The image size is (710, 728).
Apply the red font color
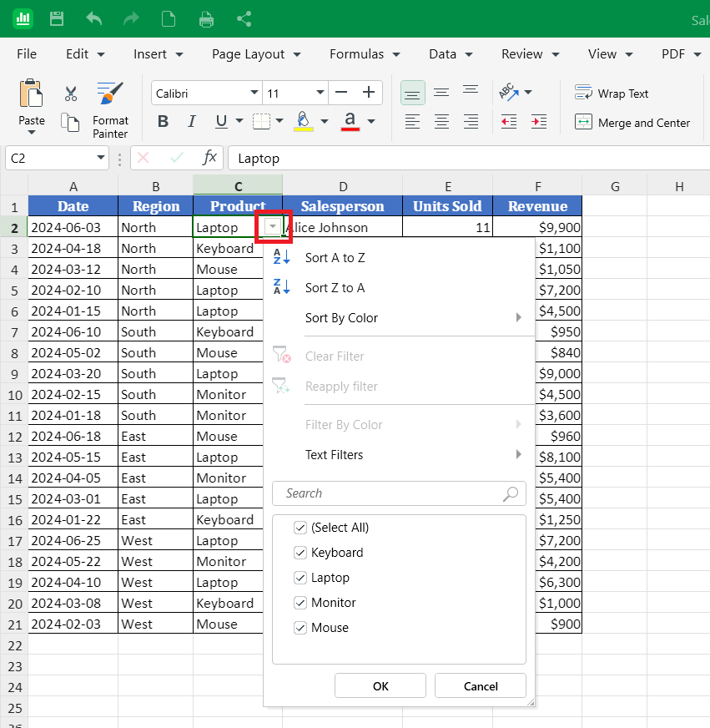pyautogui.click(x=350, y=122)
